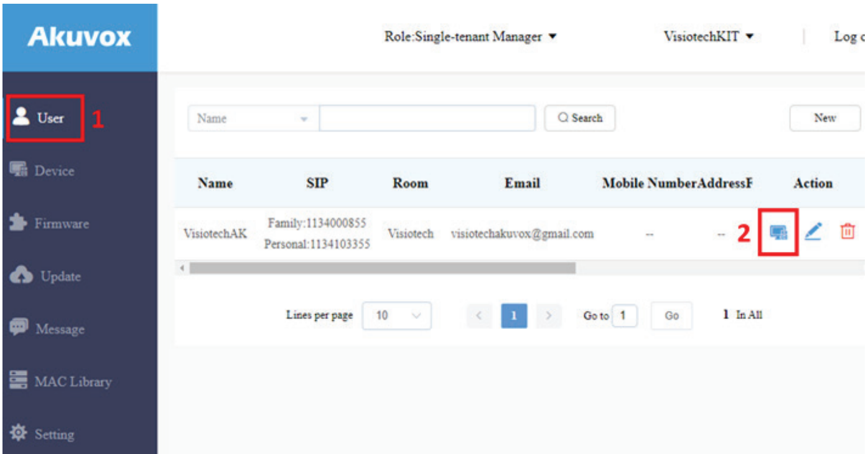Open the Name search filter dropdown
The image size is (868, 454).
[x=254, y=118]
